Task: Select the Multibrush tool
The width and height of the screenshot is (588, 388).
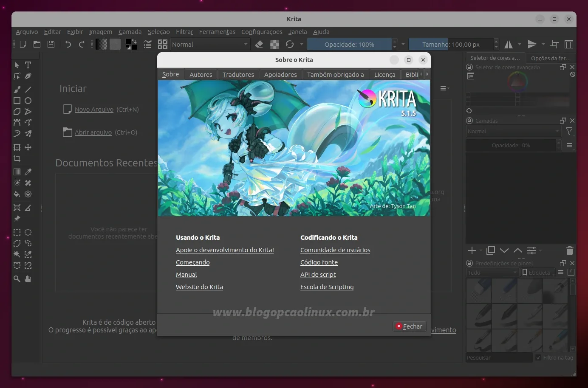Action: coord(28,134)
